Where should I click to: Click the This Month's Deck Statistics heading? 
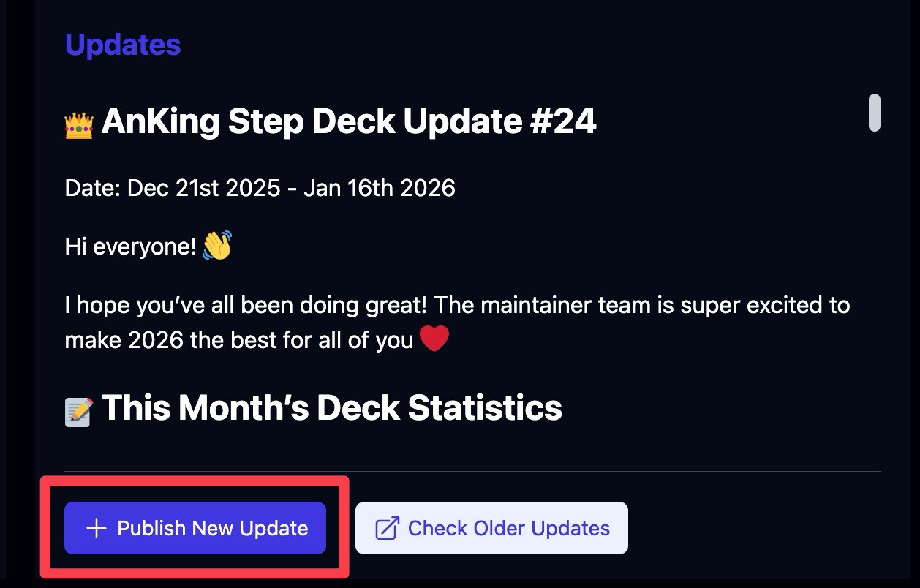coord(331,407)
